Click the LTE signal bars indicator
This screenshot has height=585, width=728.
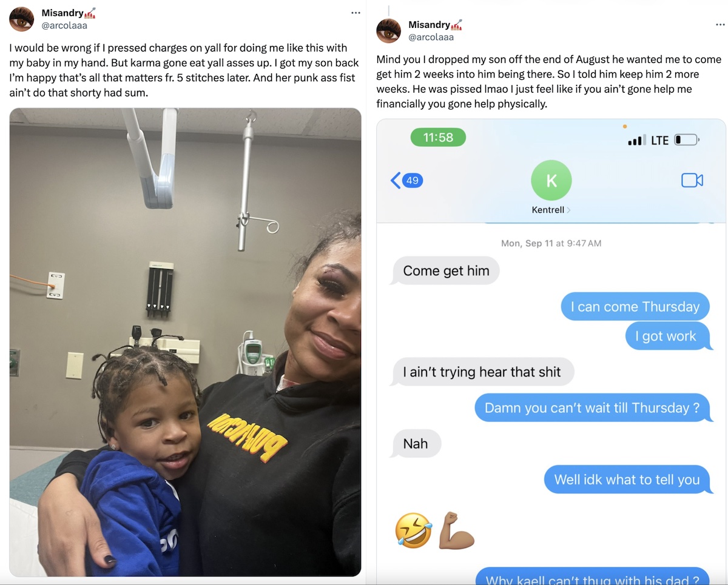point(636,140)
